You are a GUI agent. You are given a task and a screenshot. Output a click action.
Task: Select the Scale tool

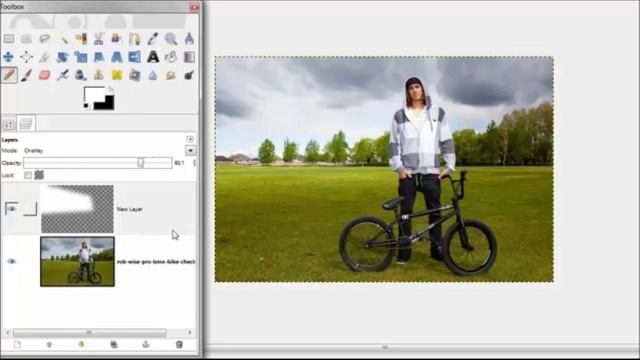coord(81,57)
